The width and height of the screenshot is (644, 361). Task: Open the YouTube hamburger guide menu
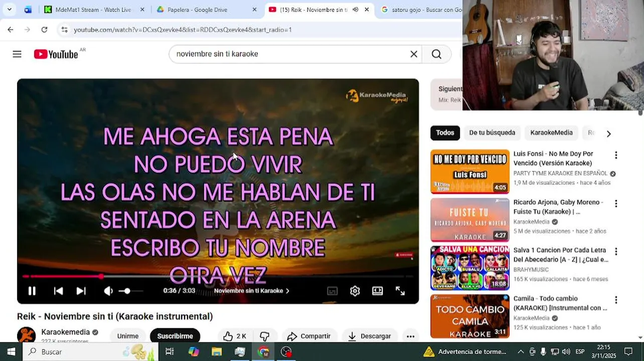(x=17, y=54)
